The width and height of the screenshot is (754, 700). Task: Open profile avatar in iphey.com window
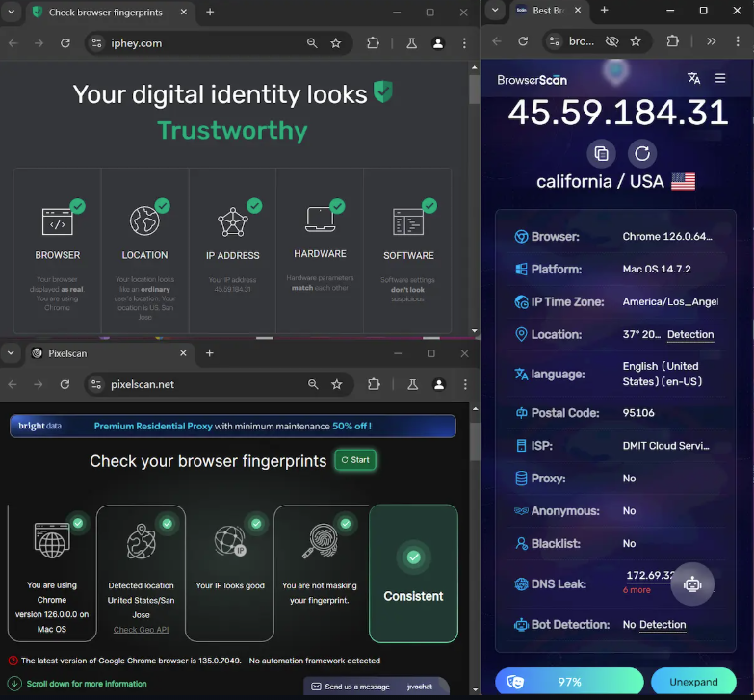click(x=438, y=43)
